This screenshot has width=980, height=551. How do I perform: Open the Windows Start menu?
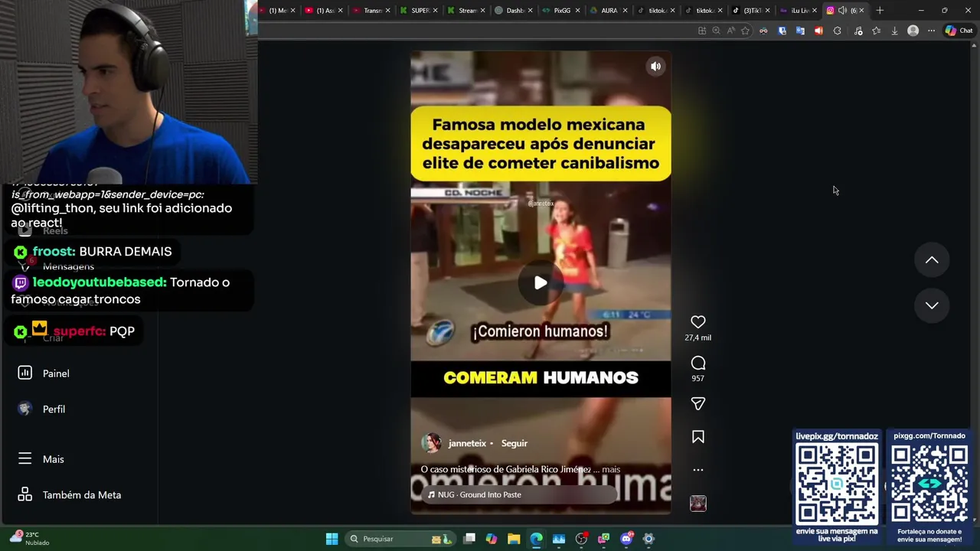pyautogui.click(x=332, y=539)
